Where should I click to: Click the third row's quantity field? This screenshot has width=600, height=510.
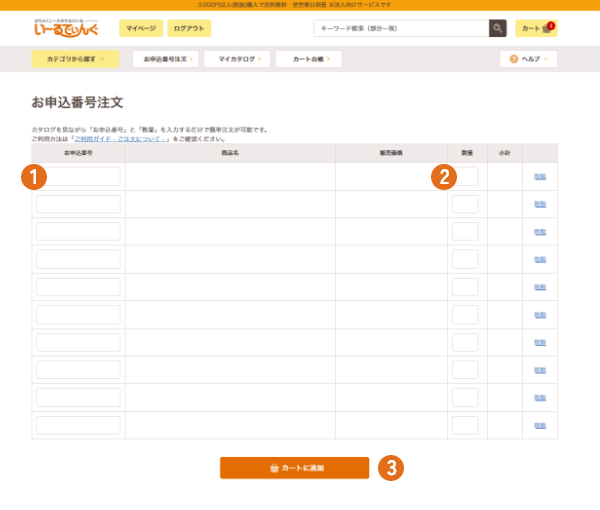465,232
